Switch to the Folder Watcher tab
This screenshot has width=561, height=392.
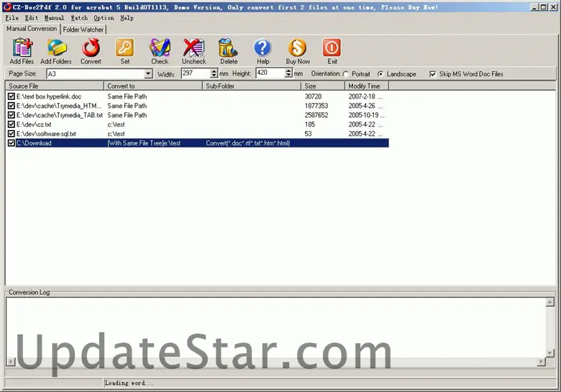(x=83, y=29)
